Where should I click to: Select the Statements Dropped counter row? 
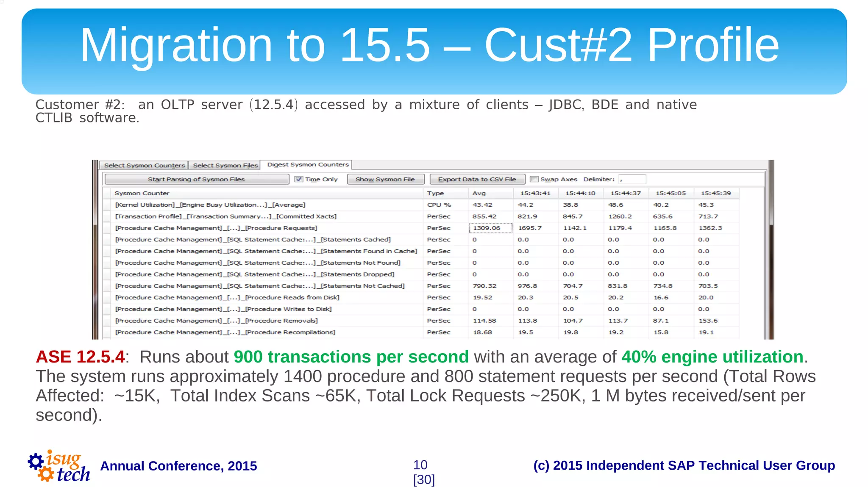[421, 274]
